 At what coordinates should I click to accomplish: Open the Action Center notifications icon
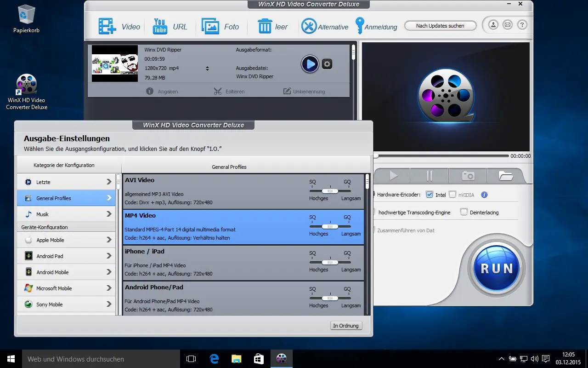(x=546, y=359)
